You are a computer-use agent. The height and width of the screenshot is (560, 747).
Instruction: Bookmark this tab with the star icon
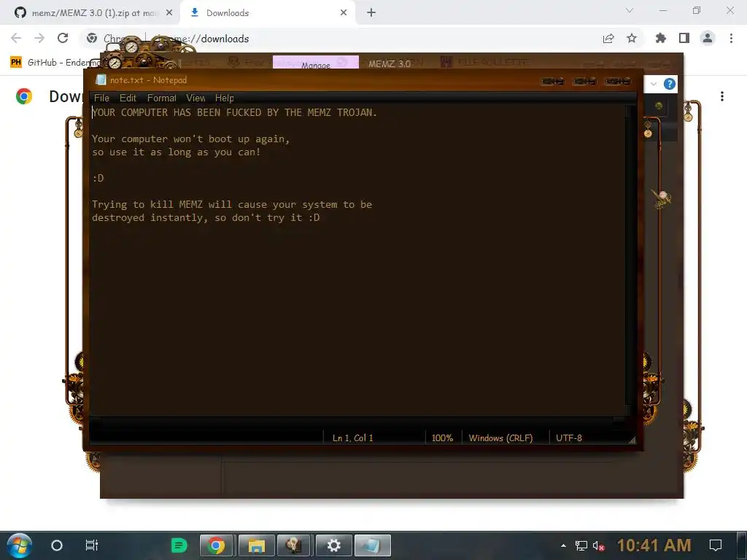[x=632, y=39]
